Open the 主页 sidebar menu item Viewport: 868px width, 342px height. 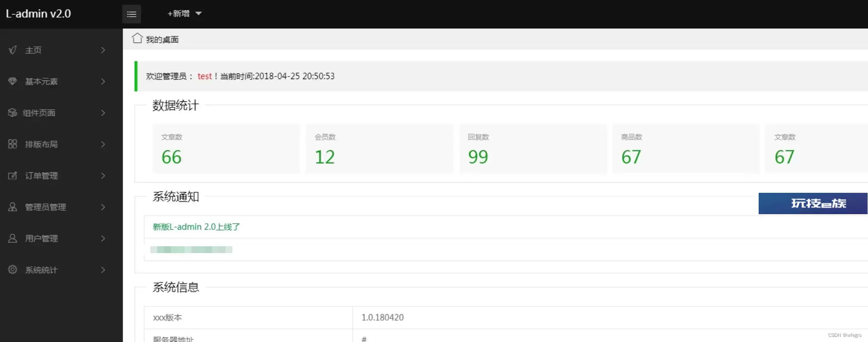61,50
